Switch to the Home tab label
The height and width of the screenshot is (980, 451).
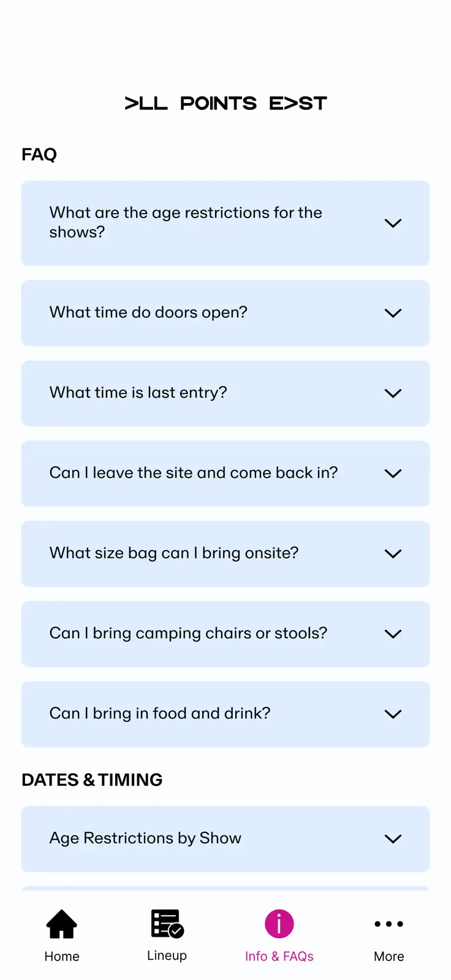click(x=62, y=956)
